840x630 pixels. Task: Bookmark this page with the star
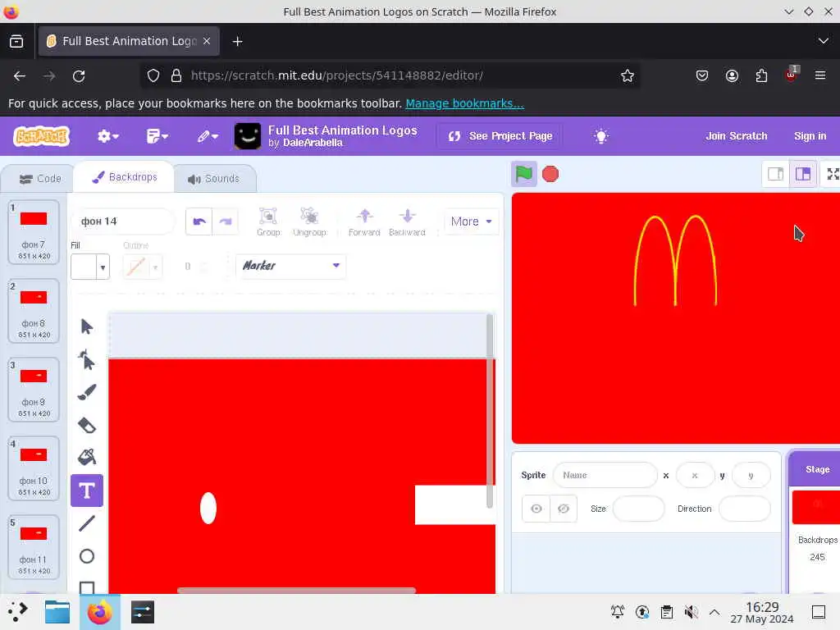(628, 76)
